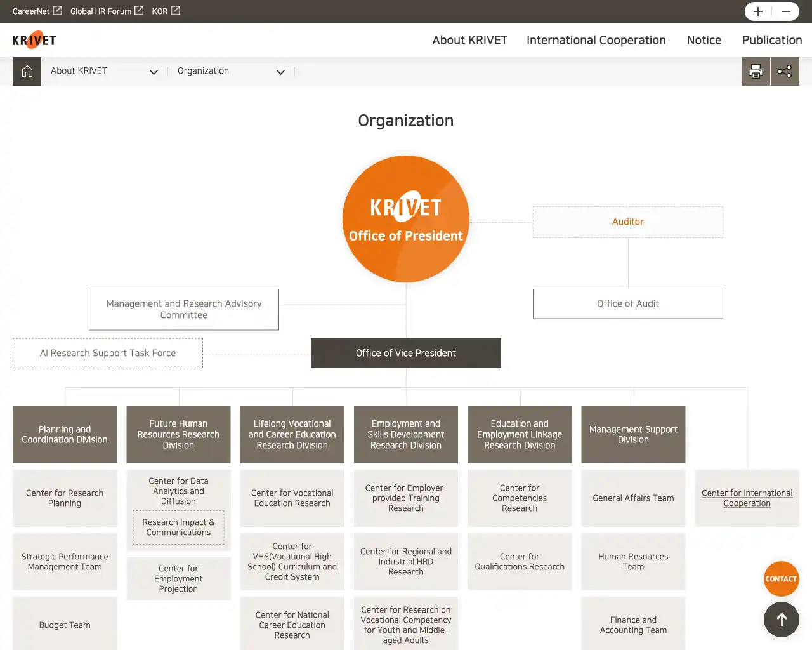Click Center for Qualifications Research
The height and width of the screenshot is (650, 812).
[x=520, y=562]
